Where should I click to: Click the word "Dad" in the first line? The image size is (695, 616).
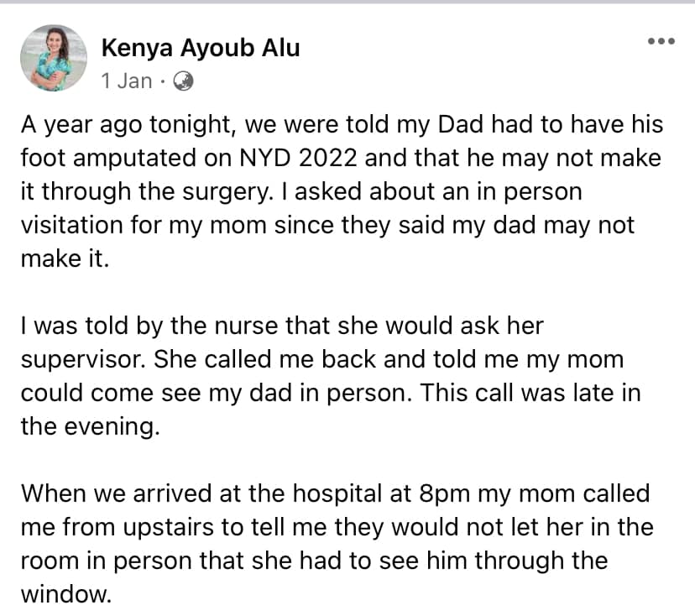click(x=461, y=124)
